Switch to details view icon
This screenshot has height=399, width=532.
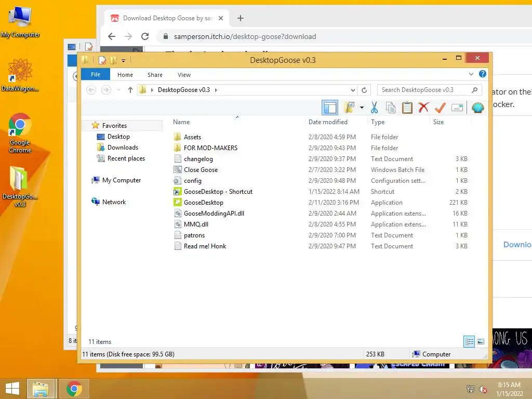click(x=469, y=341)
